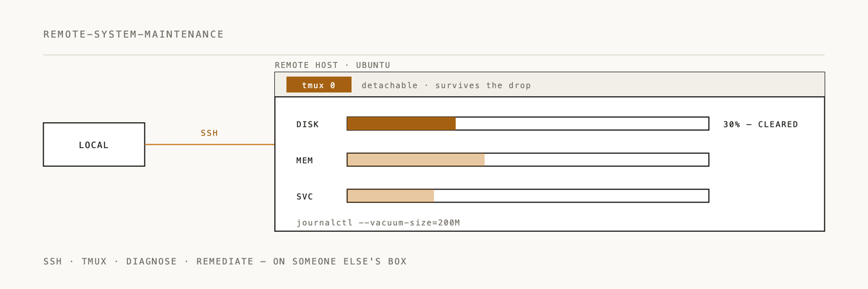This screenshot has width=868, height=289.
Task: Click the DISK usage progress bar
Action: [x=528, y=124]
